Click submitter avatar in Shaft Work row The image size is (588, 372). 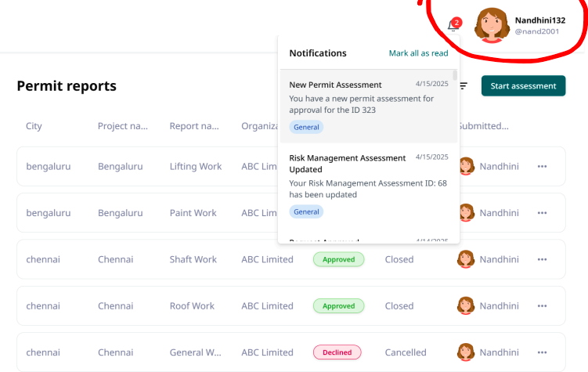click(467, 259)
